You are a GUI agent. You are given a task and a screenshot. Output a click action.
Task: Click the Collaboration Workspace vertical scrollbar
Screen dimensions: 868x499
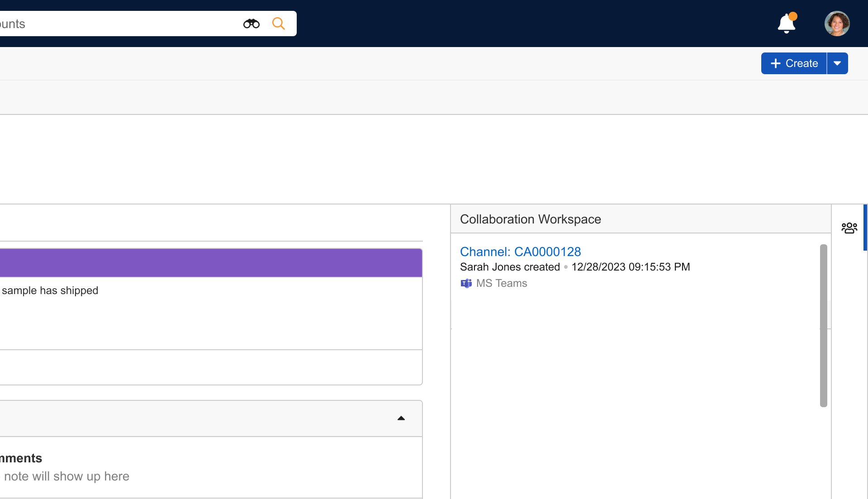[x=823, y=326]
